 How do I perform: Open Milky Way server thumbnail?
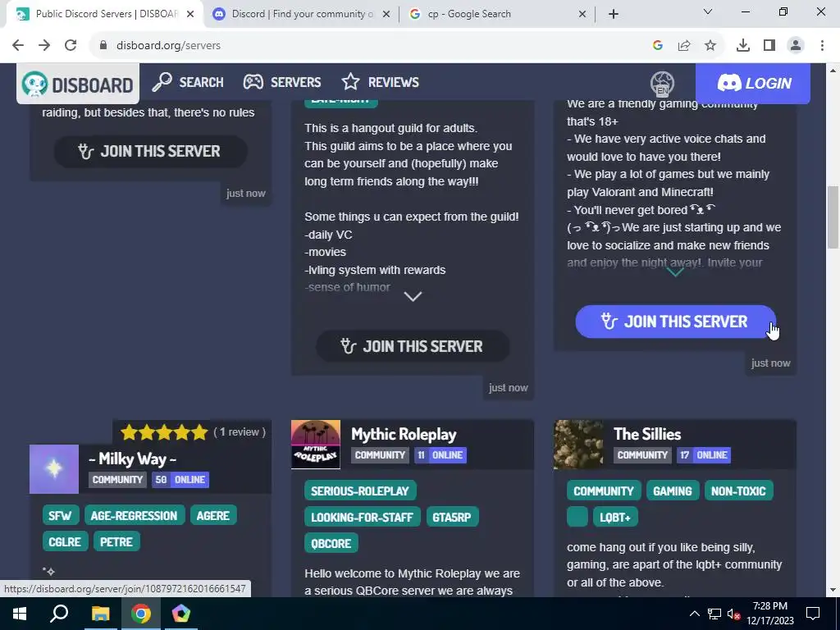tap(54, 469)
